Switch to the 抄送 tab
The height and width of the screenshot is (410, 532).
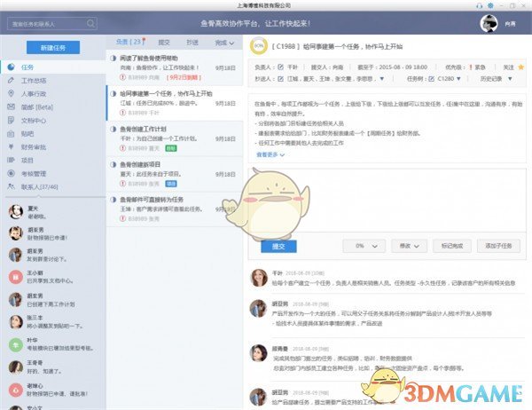pos(192,43)
